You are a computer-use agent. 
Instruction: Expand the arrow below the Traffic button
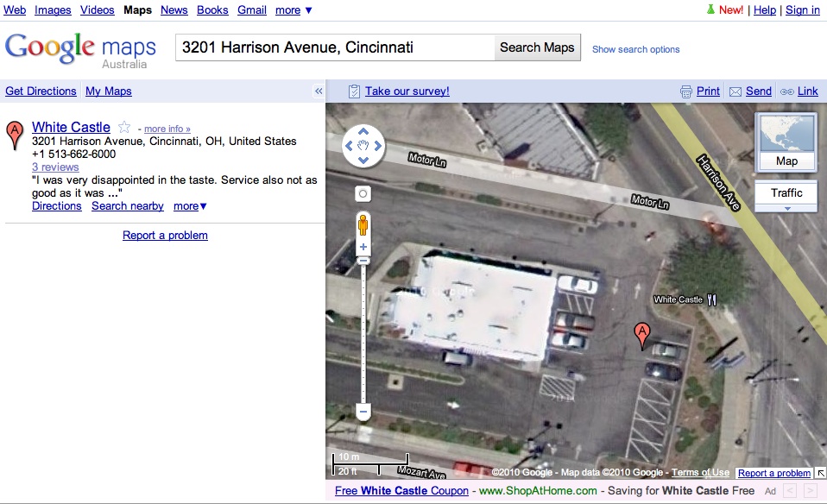[787, 209]
